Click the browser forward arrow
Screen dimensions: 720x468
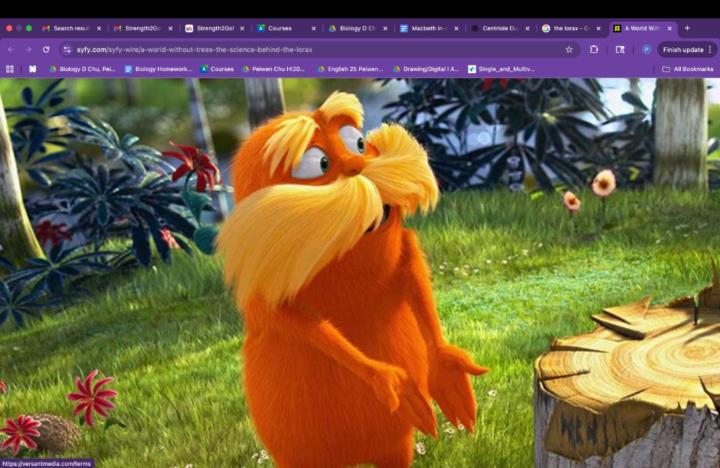28,50
